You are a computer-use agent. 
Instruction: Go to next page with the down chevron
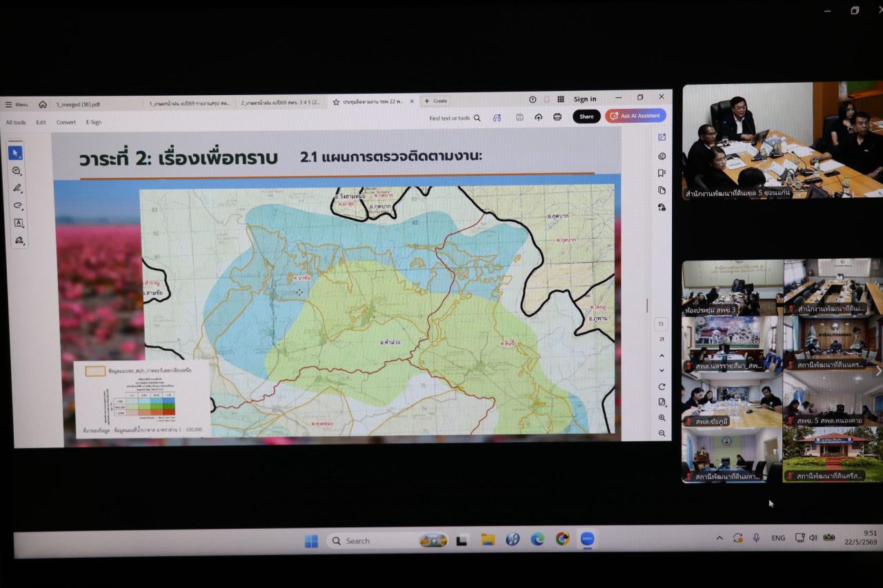coord(662,371)
